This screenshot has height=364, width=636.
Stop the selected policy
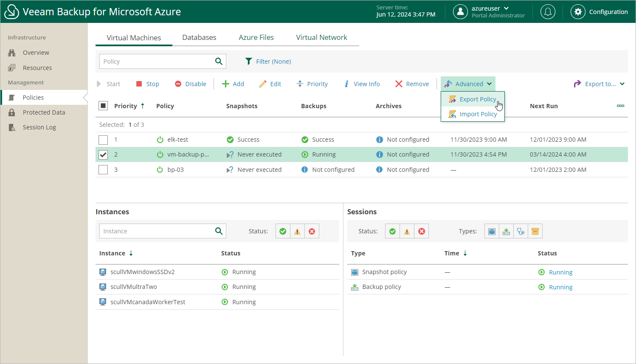[147, 84]
